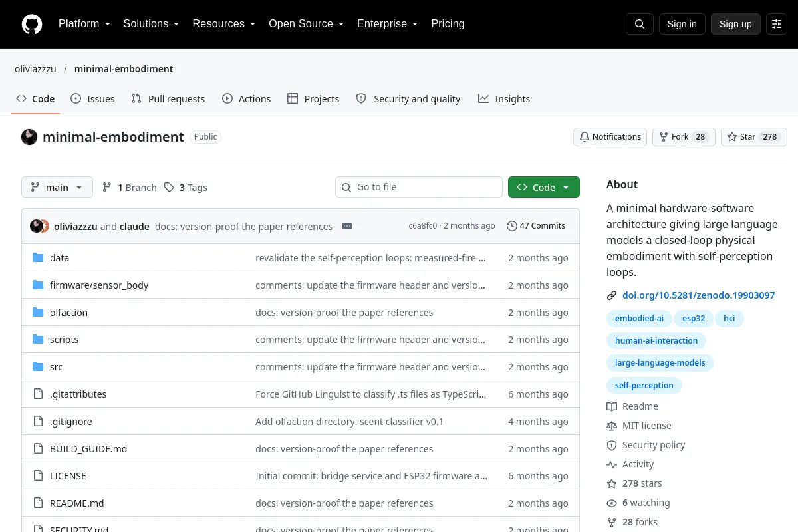View the 28 forks link
The image size is (798, 532).
point(632,522)
